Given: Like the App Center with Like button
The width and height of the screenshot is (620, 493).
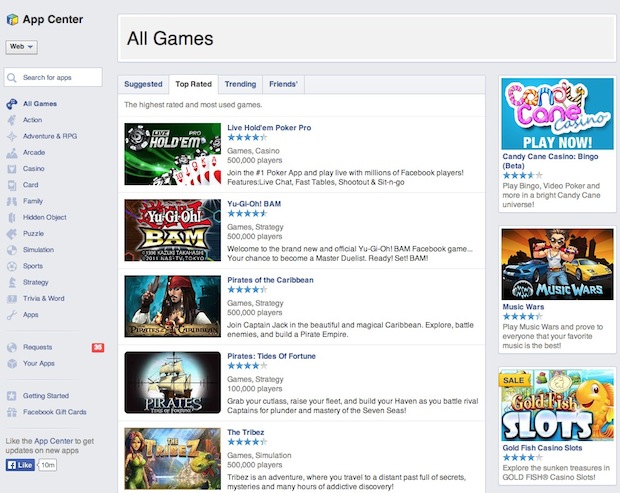Looking at the screenshot, I should coord(20,465).
